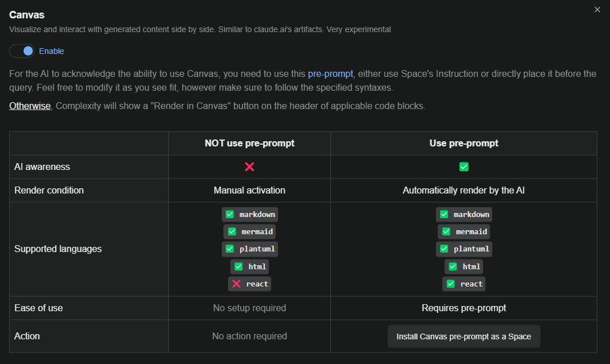Click the Enable label next to switch

pyautogui.click(x=52, y=51)
